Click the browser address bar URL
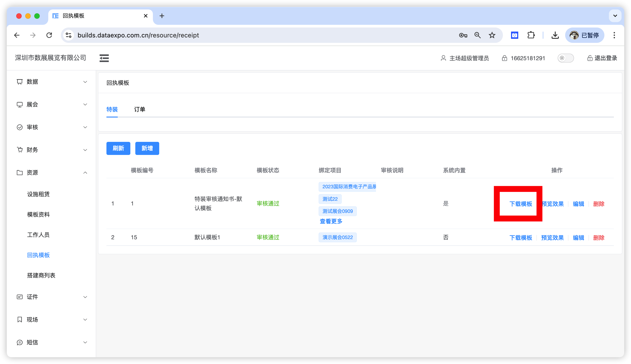Screen dimensions: 631x364 pos(138,35)
